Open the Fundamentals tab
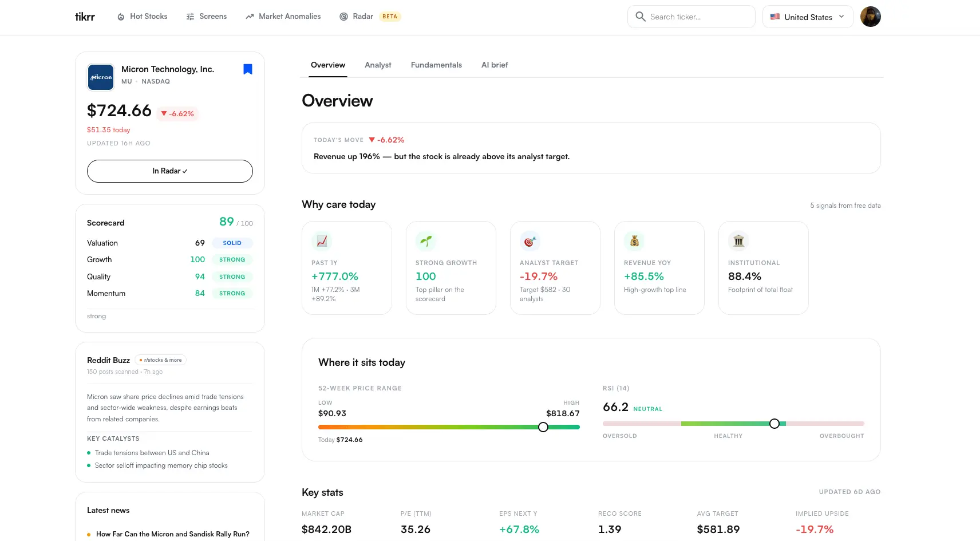Screen dimensions: 980x541 pyautogui.click(x=436, y=65)
